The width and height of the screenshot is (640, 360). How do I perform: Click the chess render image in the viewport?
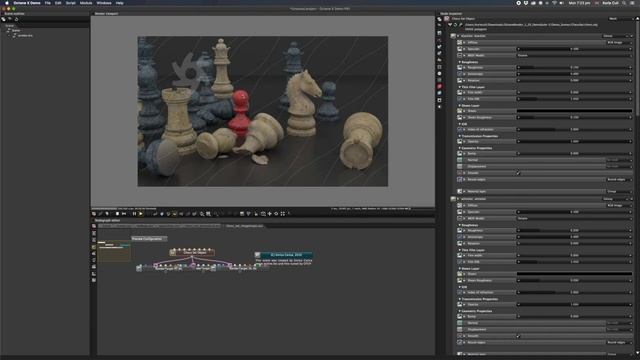coord(262,111)
